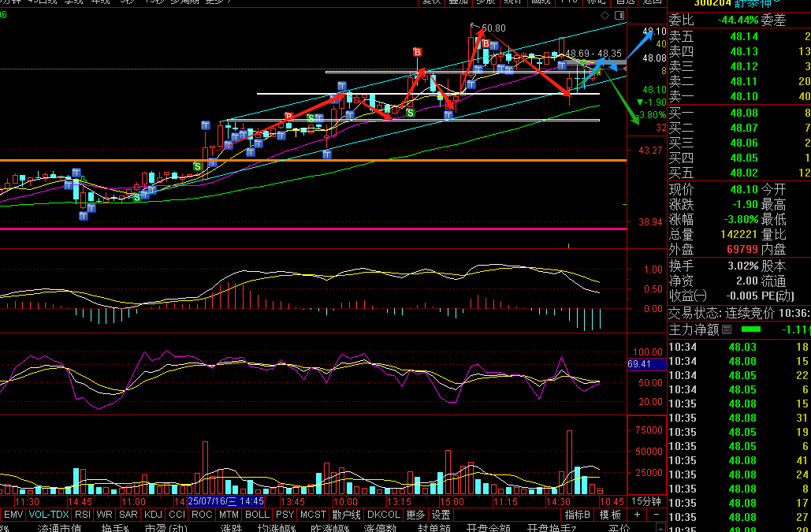This screenshot has height=532, width=811.
Task: Click the small red box icon above 10:45
Action: 600,490
